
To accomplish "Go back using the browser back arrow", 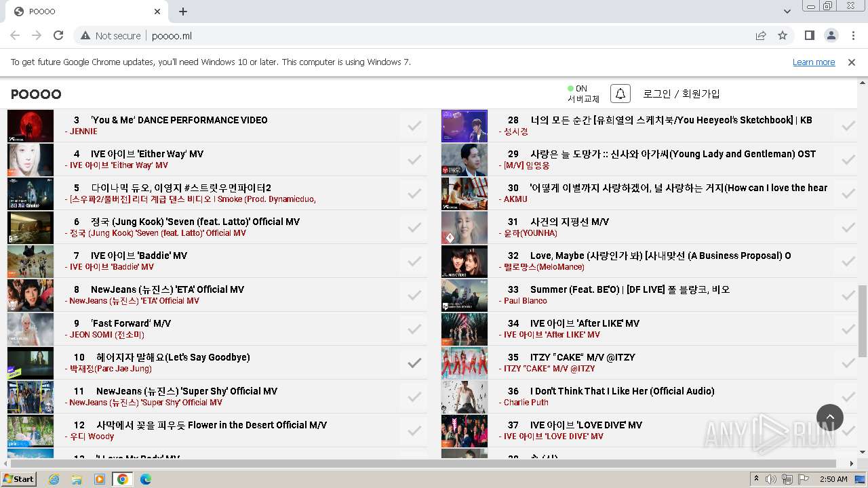I will [x=15, y=35].
